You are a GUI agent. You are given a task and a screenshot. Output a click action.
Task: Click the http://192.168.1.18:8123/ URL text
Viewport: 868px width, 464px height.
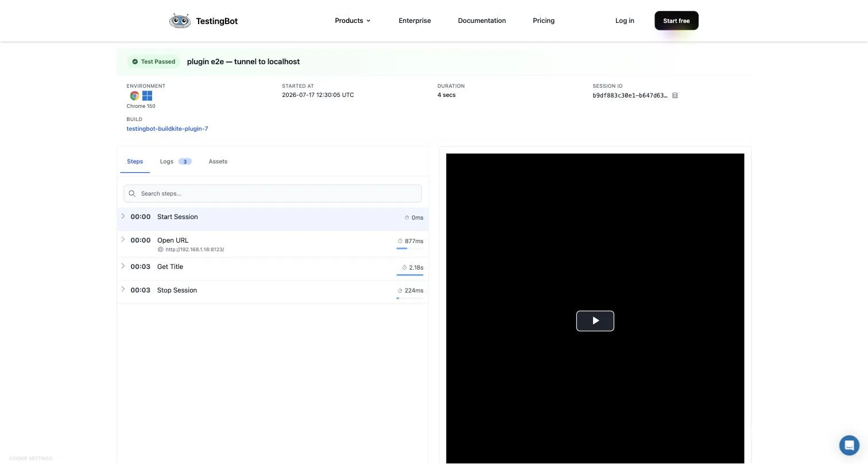pyautogui.click(x=195, y=249)
